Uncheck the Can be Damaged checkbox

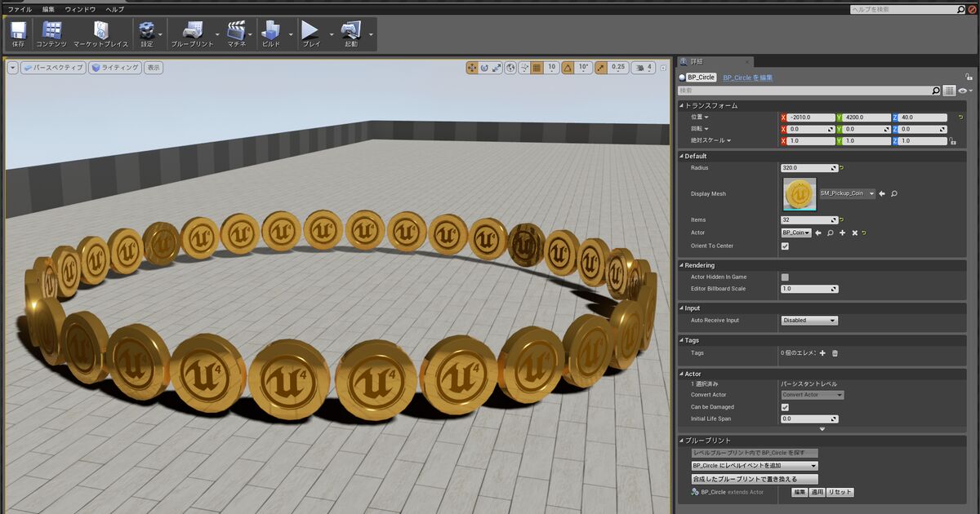[x=785, y=407]
